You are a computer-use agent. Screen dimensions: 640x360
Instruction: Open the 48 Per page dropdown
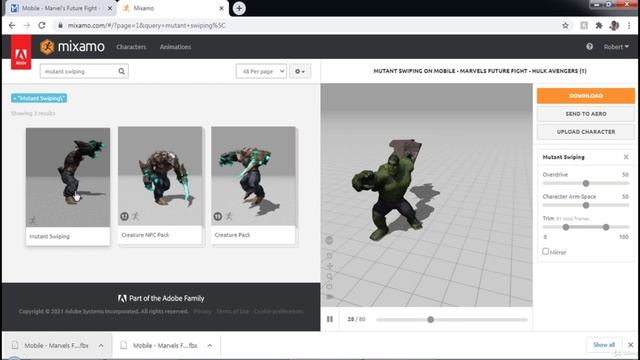click(x=261, y=71)
